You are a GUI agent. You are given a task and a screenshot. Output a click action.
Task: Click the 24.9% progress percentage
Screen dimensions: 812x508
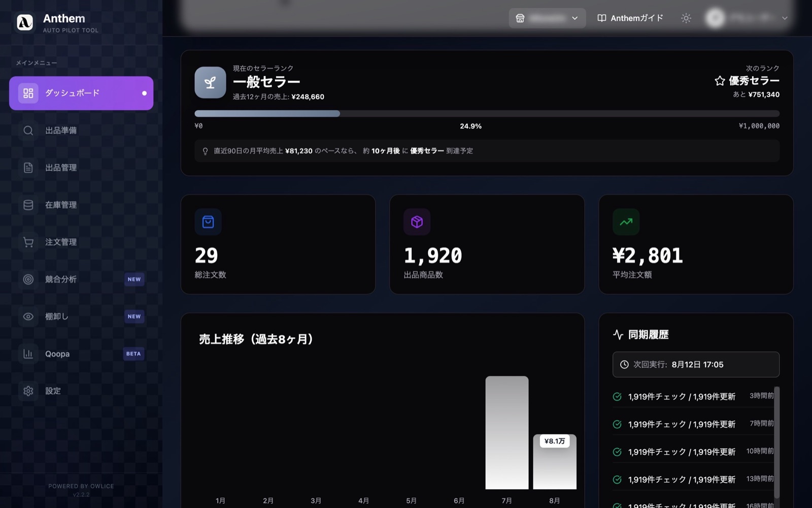[x=471, y=126]
